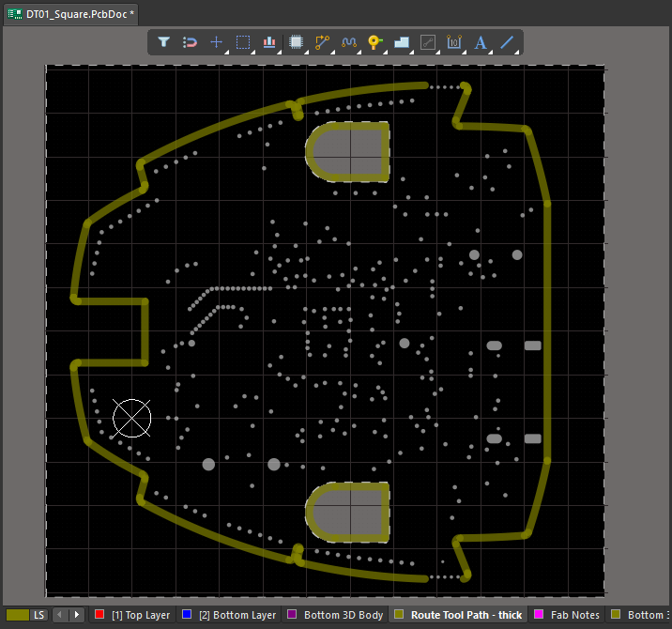Click the current layer olive color box

point(18,615)
